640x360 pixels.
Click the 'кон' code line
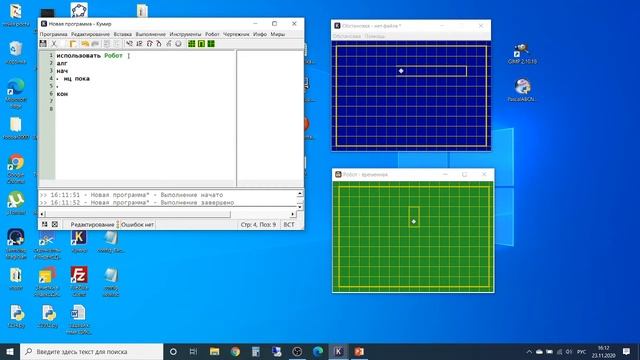click(x=62, y=94)
